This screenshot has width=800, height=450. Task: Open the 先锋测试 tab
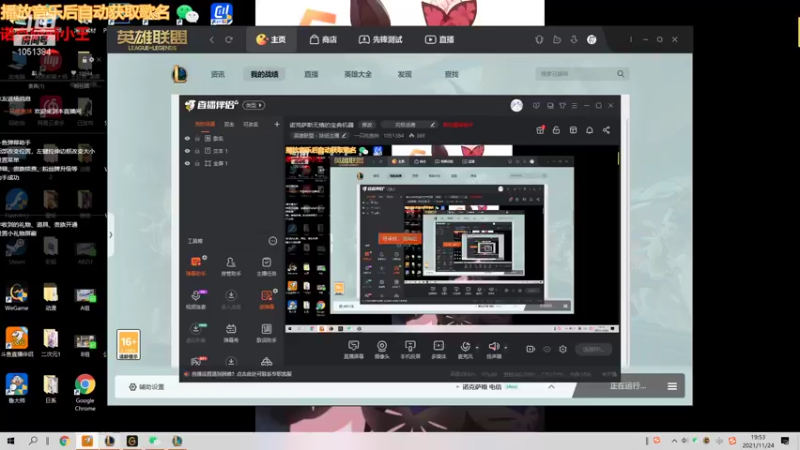(x=381, y=39)
